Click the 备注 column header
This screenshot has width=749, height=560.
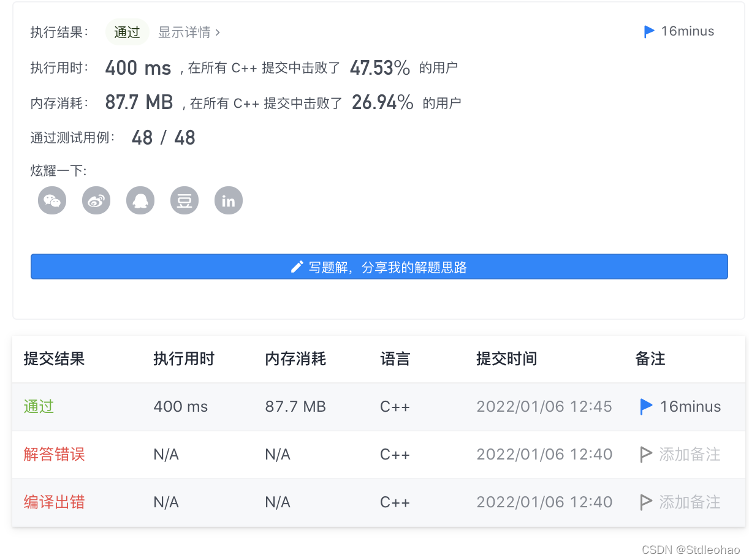[650, 358]
